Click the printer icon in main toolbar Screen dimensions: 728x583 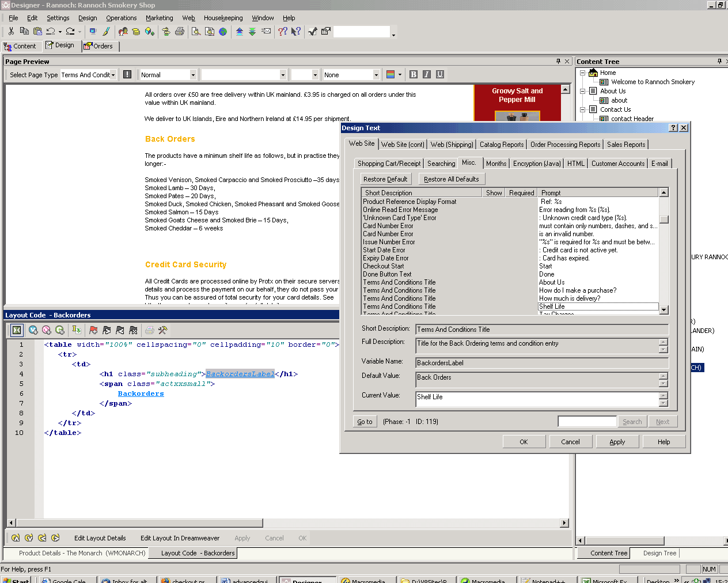click(x=180, y=32)
